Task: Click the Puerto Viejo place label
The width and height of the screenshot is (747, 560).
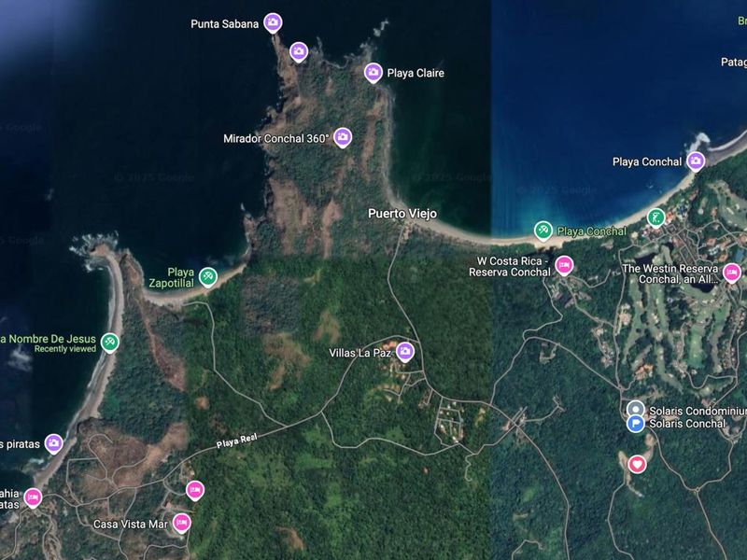Action: tap(402, 214)
